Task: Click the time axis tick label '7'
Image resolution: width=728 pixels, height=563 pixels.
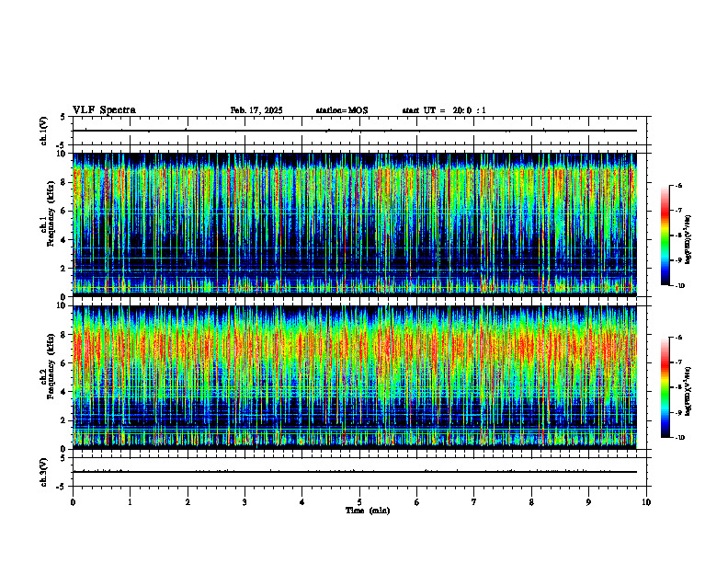Action: point(474,502)
